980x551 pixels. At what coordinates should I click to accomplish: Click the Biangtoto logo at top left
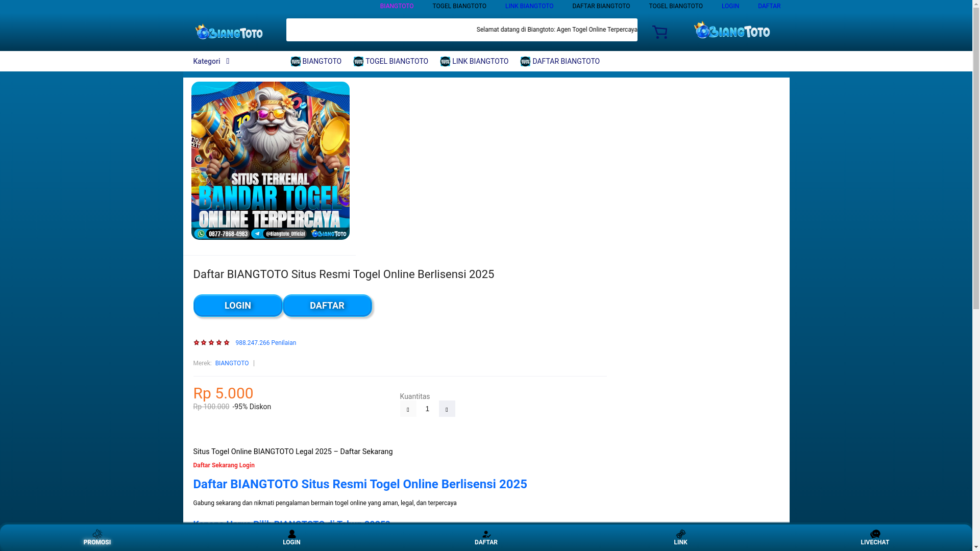coord(229,32)
